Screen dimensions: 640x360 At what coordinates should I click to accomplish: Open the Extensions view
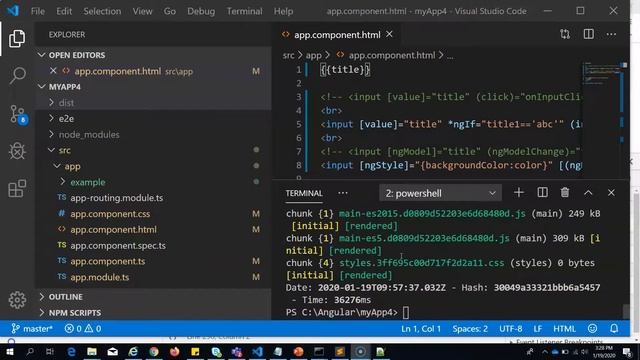pyautogui.click(x=17, y=189)
